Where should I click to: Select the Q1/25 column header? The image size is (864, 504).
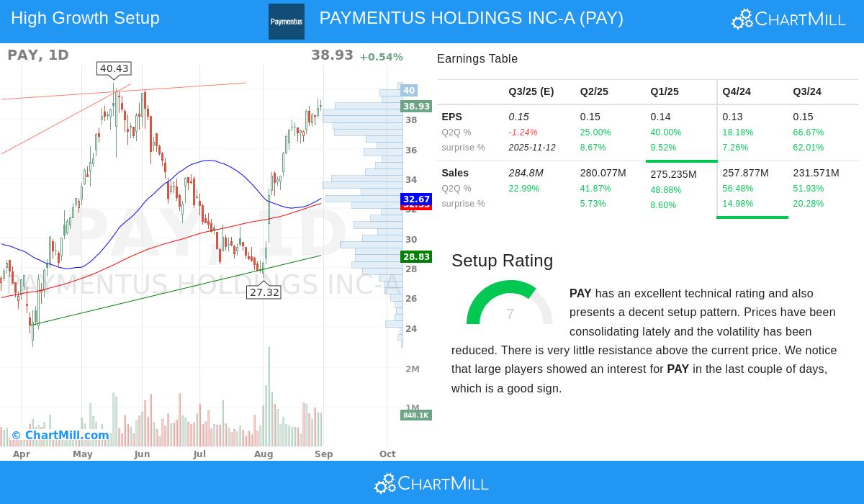[x=665, y=91]
